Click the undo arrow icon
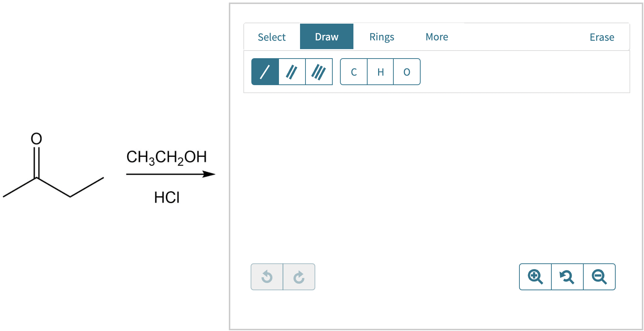644x331 pixels. click(x=267, y=277)
